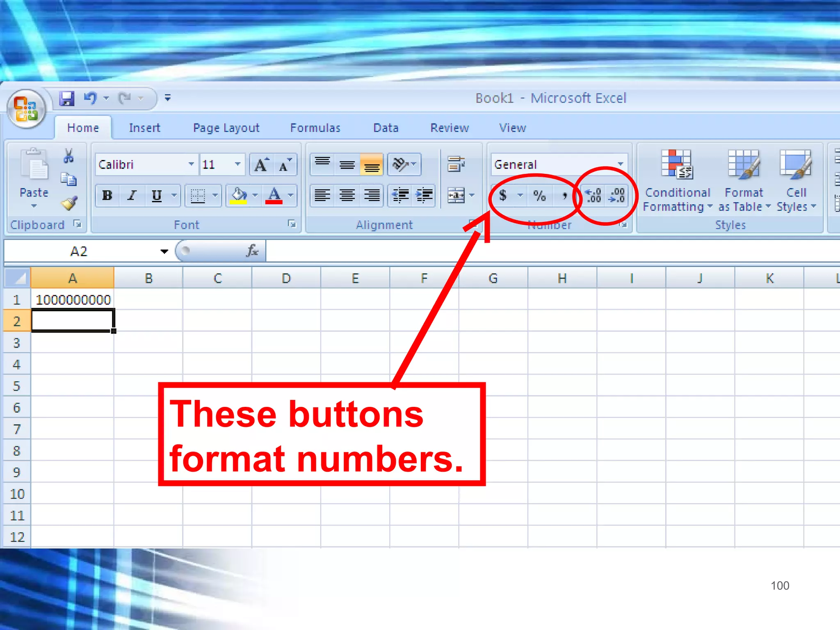Viewport: 840px width, 630px height.
Task: Expand the Fill Color palette arrow
Action: click(255, 196)
